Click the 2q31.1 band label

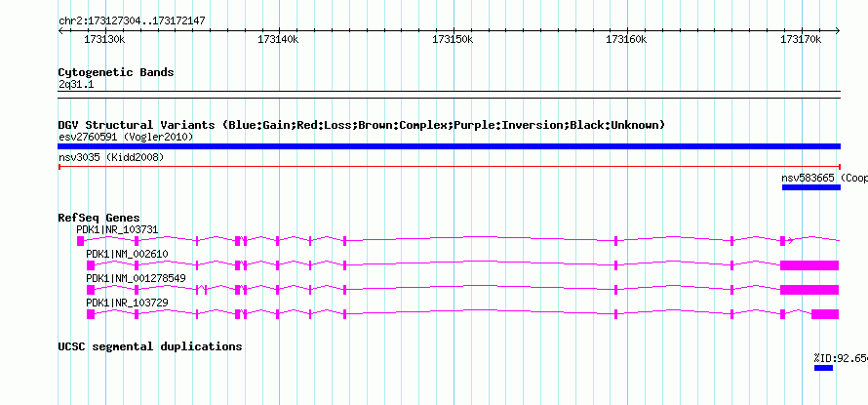pos(75,85)
